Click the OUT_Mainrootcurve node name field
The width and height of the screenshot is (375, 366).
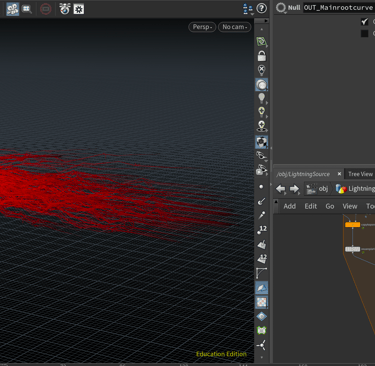tap(339, 8)
